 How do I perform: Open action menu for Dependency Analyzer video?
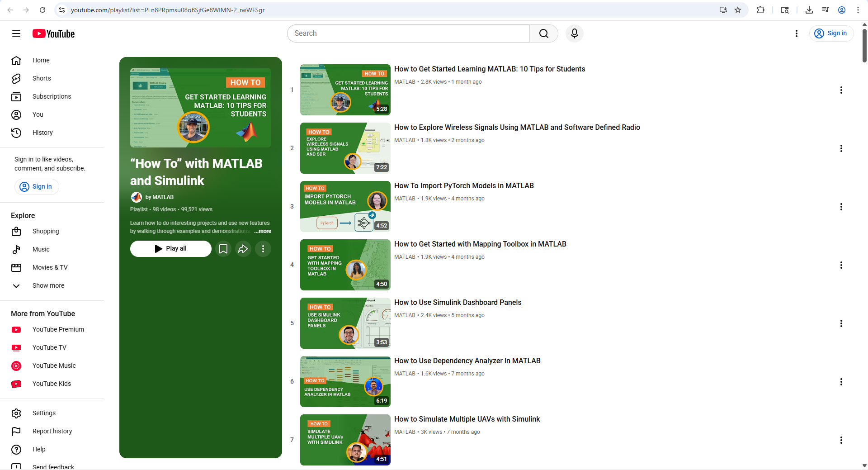pyautogui.click(x=841, y=382)
